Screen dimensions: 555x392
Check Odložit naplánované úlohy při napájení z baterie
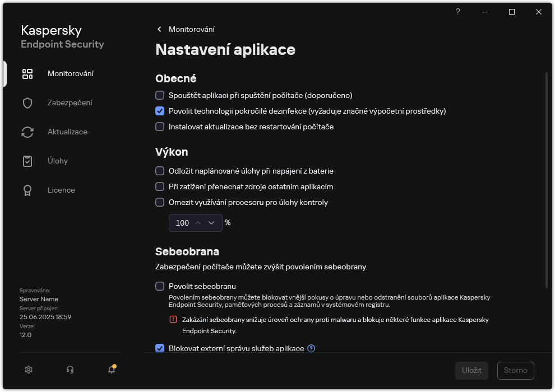(x=160, y=171)
